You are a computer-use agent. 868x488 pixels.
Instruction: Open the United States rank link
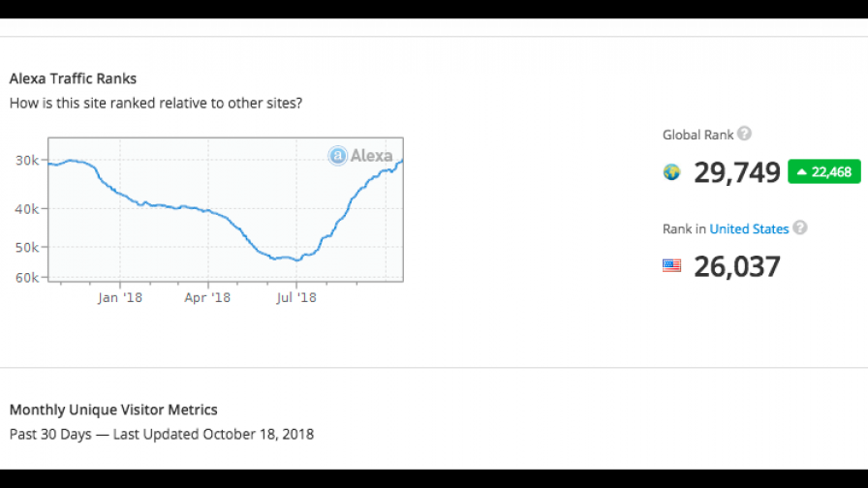click(749, 229)
